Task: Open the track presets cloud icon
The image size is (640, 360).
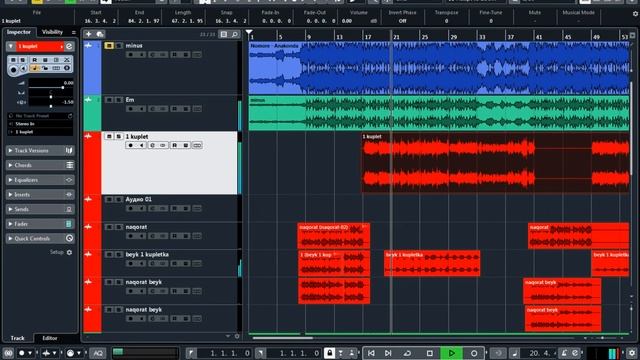Action: (100, 34)
